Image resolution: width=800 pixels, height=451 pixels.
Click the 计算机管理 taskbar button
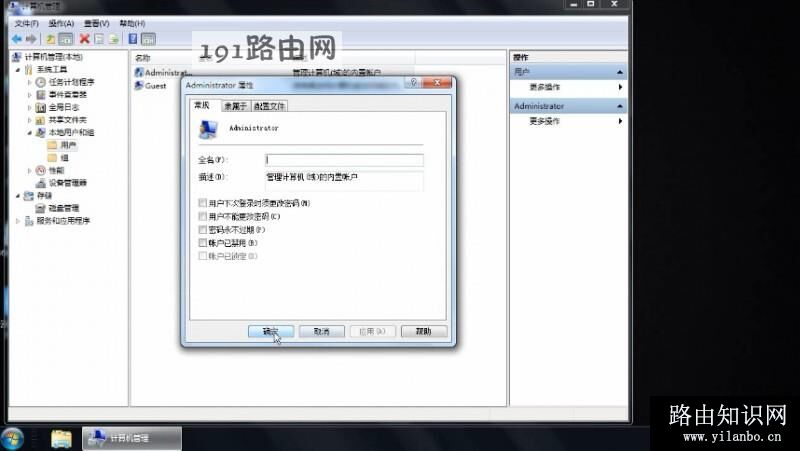pyautogui.click(x=132, y=439)
